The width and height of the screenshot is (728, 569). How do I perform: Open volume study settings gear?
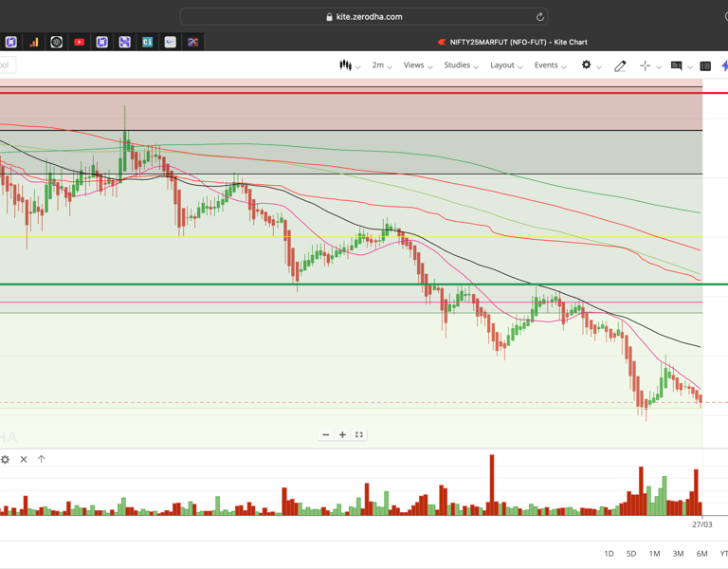pyautogui.click(x=5, y=459)
